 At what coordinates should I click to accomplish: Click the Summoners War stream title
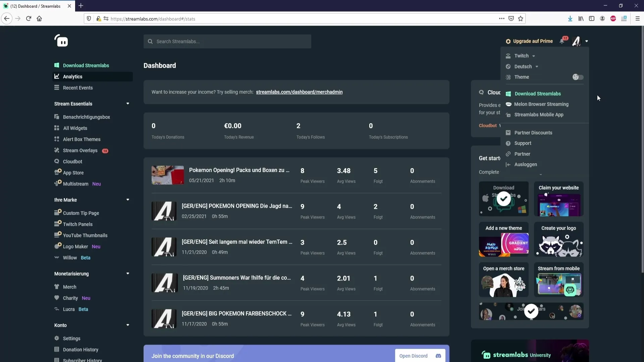point(237,278)
